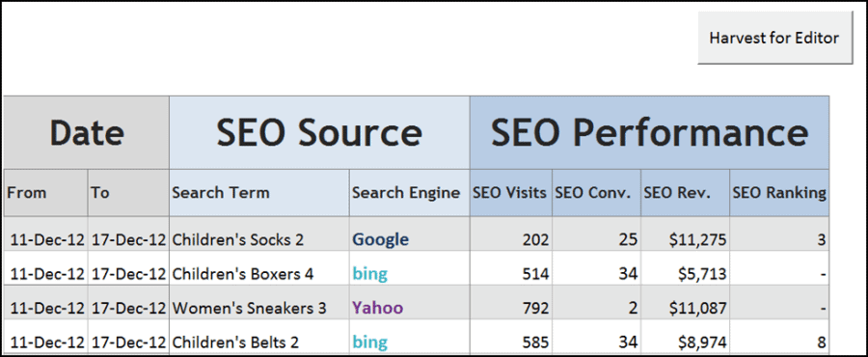The height and width of the screenshot is (357, 868).
Task: Select the Date header cell
Action: 87,132
